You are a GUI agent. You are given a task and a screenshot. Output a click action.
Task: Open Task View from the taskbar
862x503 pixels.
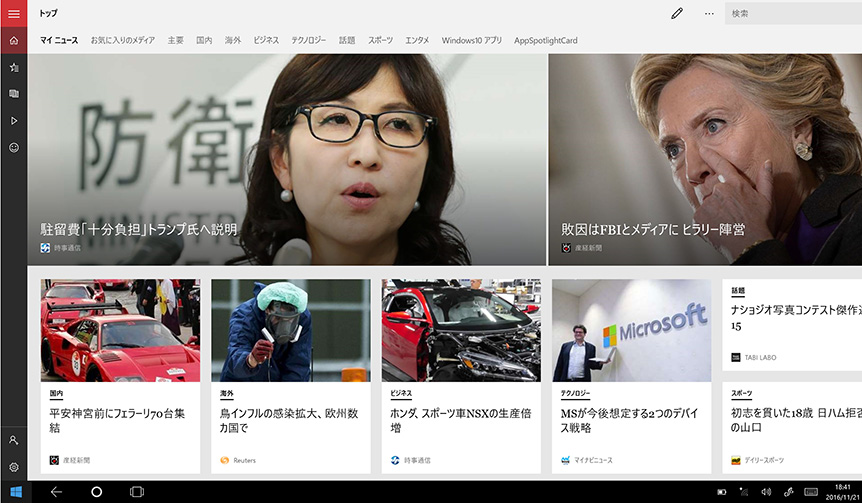pyautogui.click(x=137, y=492)
